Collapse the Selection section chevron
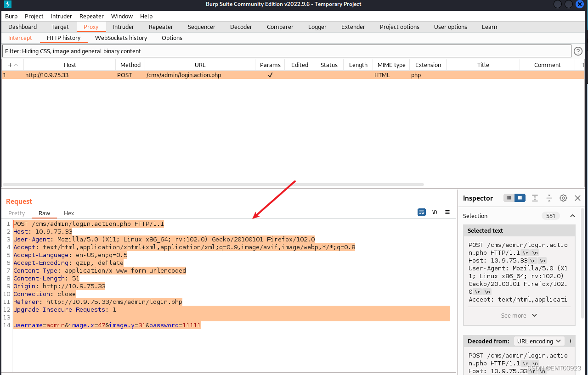The height and width of the screenshot is (375, 588). pos(572,216)
